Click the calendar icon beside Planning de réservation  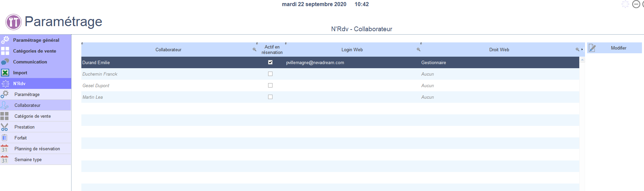click(x=4, y=149)
